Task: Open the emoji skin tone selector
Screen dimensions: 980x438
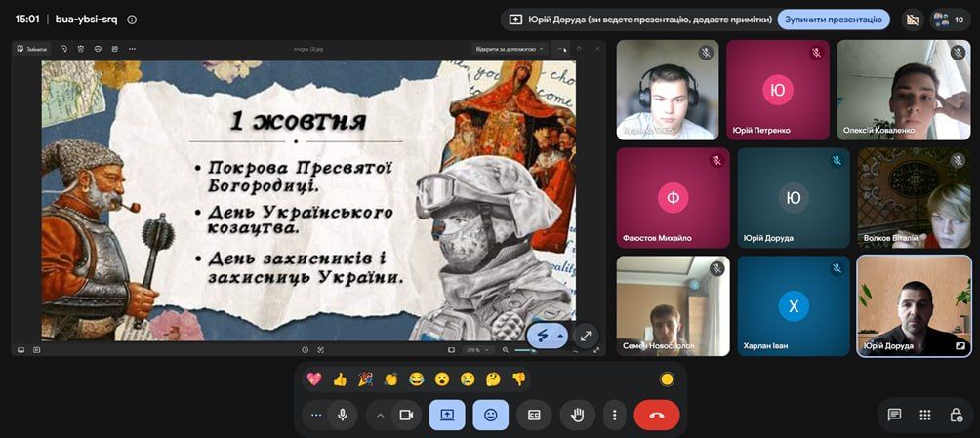Action: click(667, 378)
